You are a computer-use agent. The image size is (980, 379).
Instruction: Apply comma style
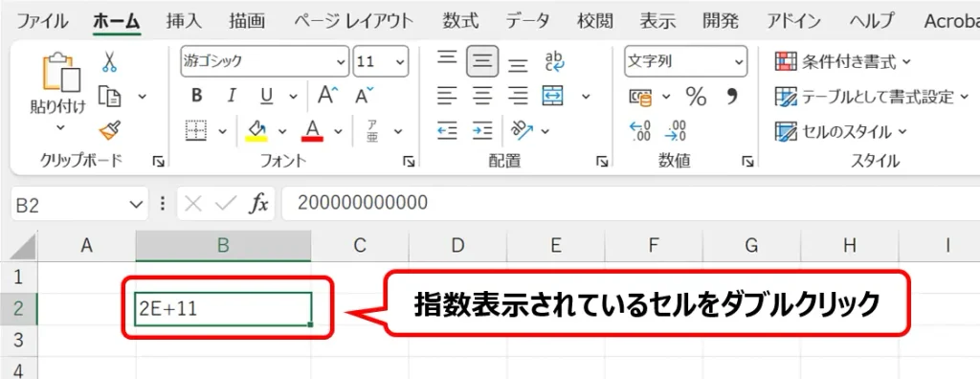(x=731, y=97)
